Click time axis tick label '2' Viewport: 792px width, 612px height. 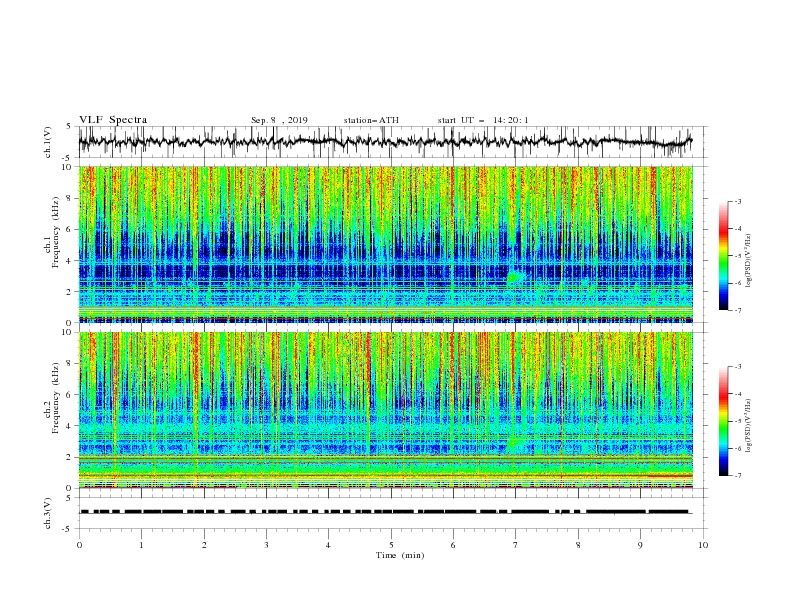point(204,545)
